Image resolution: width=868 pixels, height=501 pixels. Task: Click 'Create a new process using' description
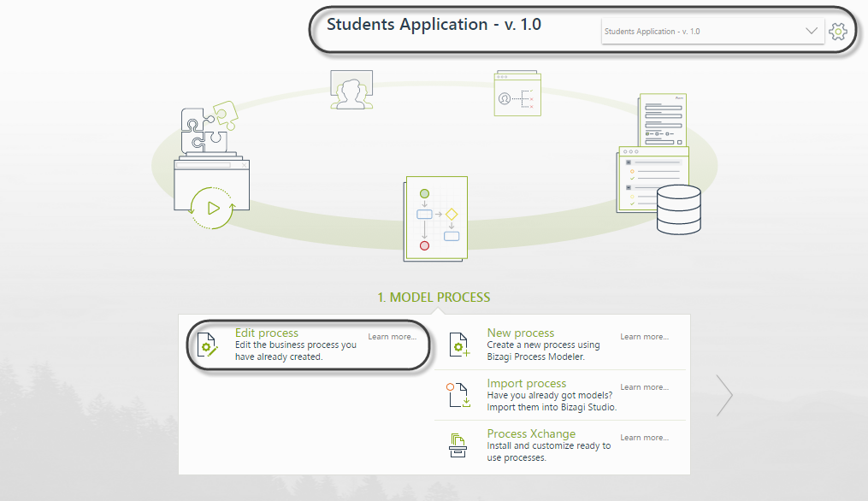(543, 345)
